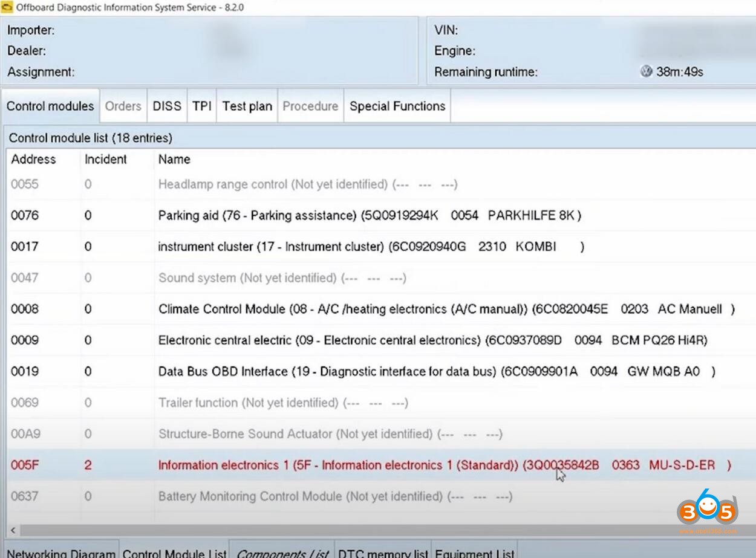Open the Test plan tab
This screenshot has height=558, width=756.
[x=247, y=106]
